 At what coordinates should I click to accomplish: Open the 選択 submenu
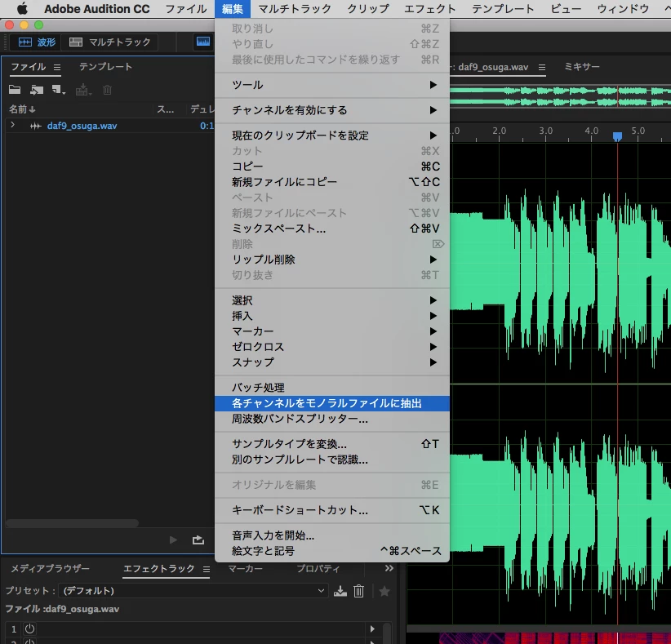pos(332,300)
